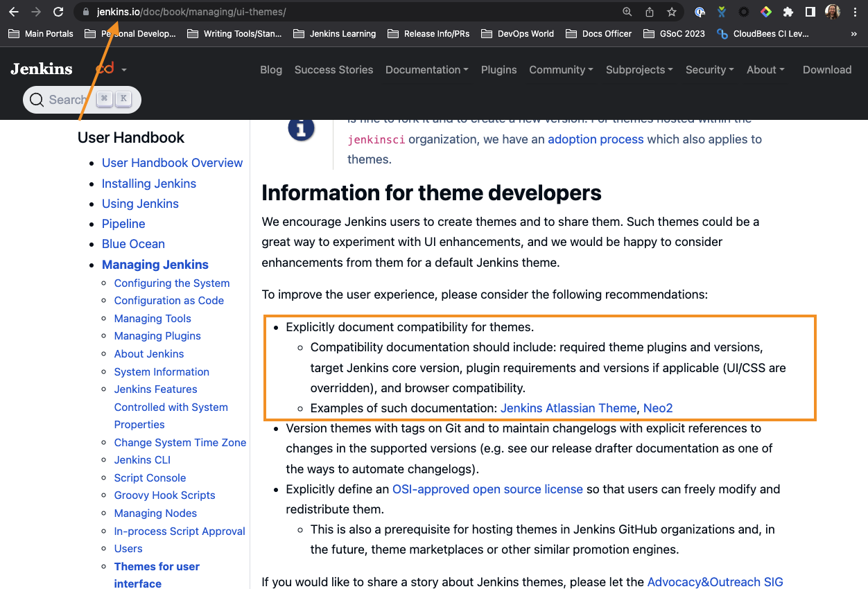Screen dimensions: 868x589
Task: Expand the Documentation dropdown menu
Action: tap(427, 69)
